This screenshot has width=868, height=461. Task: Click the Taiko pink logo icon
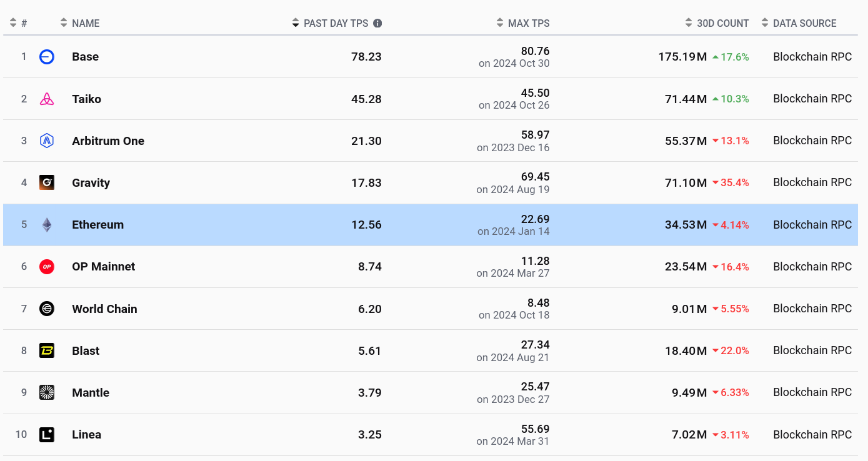pos(47,99)
